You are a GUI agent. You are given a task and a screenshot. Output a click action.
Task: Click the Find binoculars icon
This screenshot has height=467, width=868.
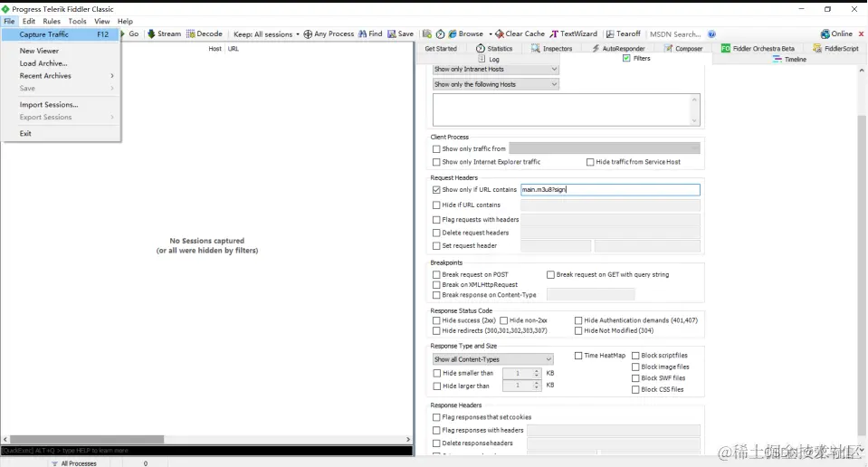coord(363,33)
